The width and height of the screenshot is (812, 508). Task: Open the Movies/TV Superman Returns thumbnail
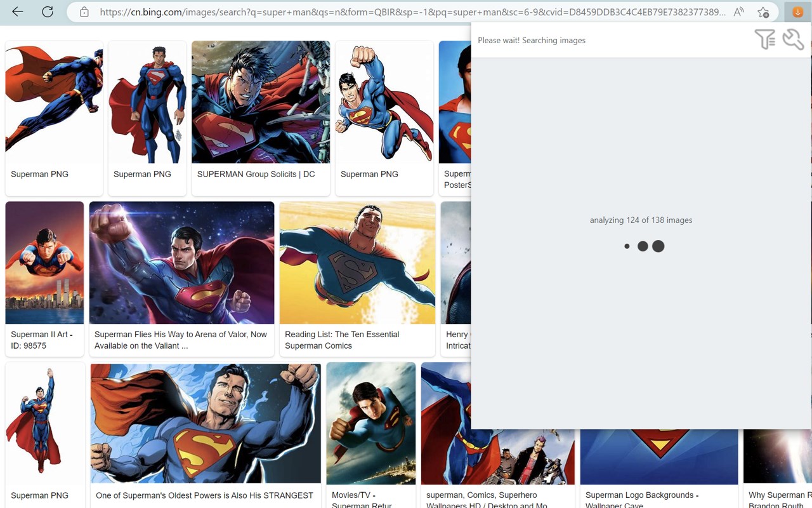click(x=371, y=423)
